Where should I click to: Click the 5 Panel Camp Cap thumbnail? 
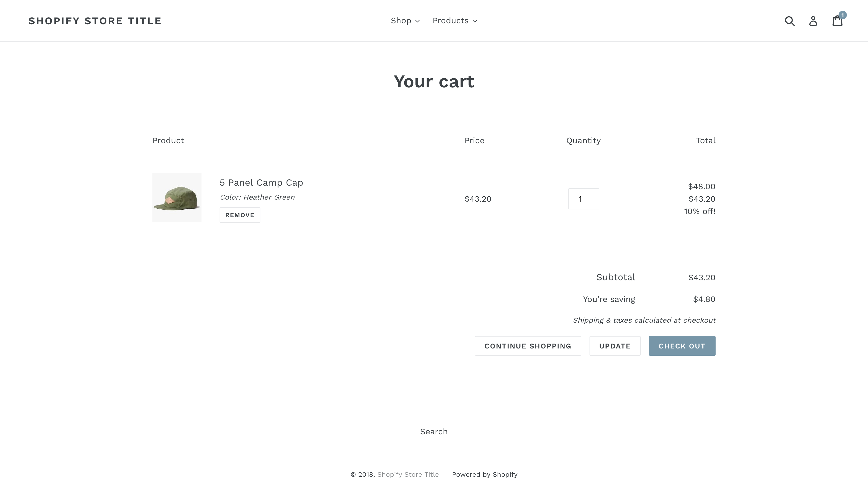coord(176,198)
